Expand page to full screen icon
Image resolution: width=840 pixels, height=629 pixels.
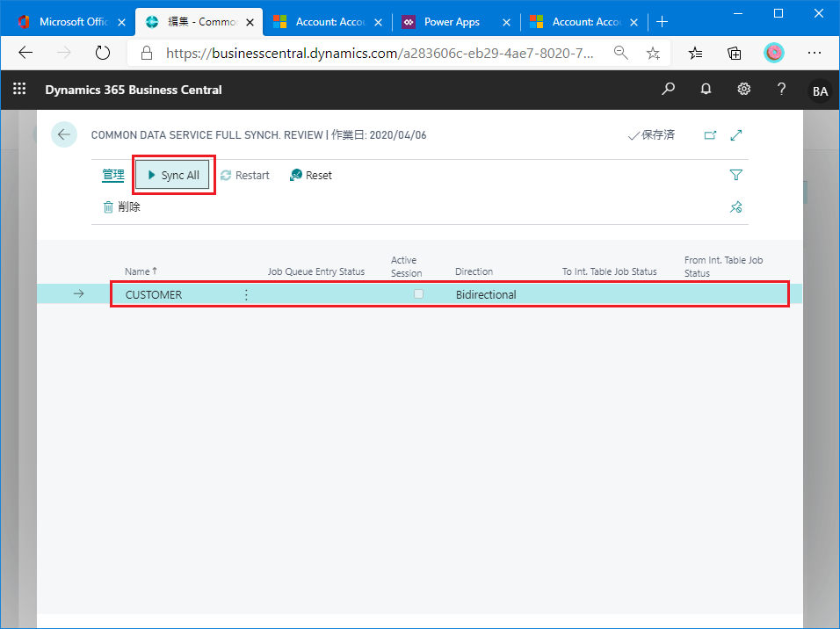pos(736,135)
